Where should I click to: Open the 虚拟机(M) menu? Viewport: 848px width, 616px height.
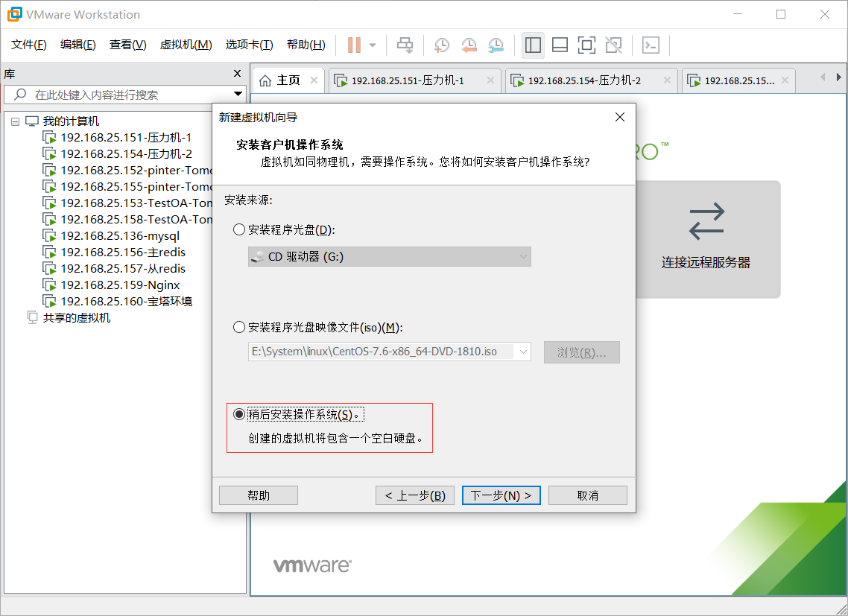coord(186,45)
